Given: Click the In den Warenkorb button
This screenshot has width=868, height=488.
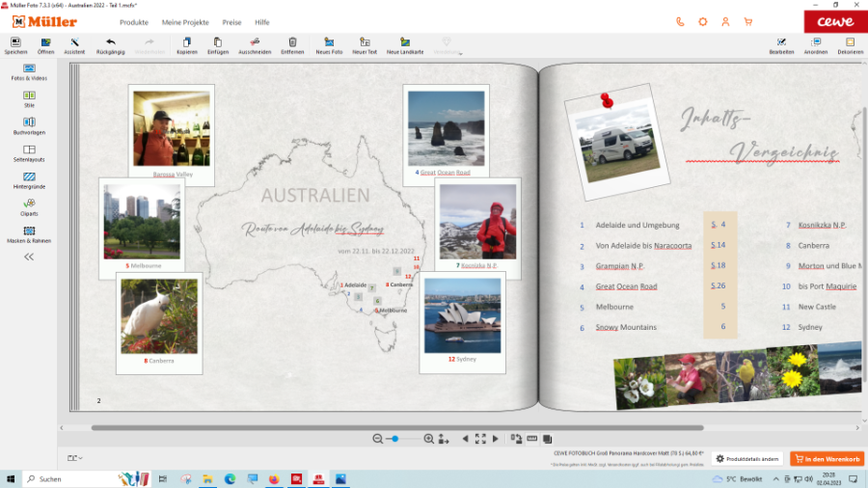Looking at the screenshot, I should [x=827, y=459].
